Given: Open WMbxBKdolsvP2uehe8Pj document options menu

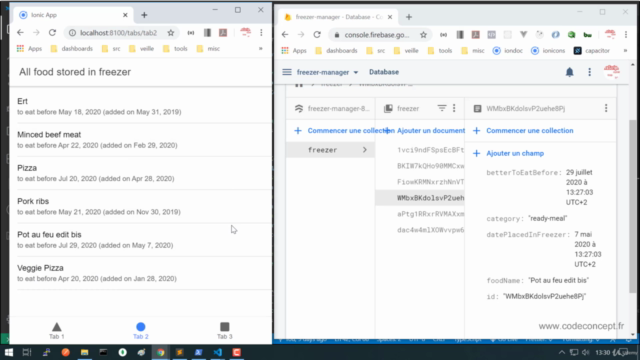Looking at the screenshot, I should click(606, 108).
